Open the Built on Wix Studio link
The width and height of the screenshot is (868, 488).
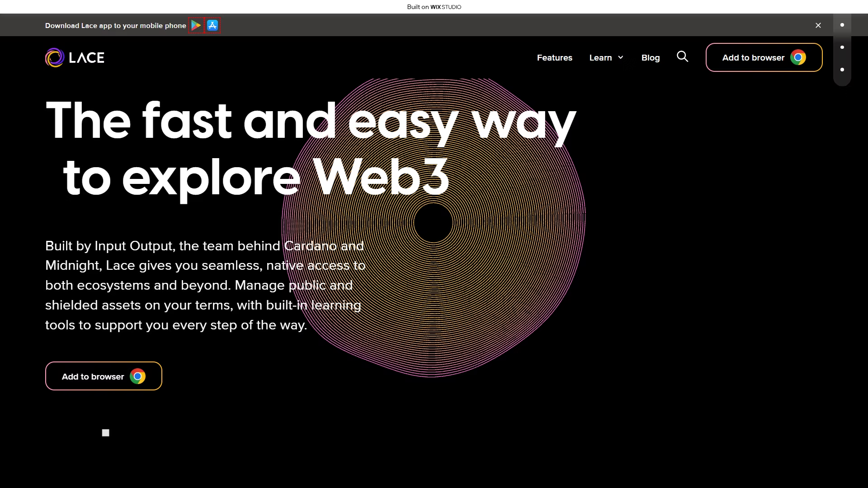point(434,7)
